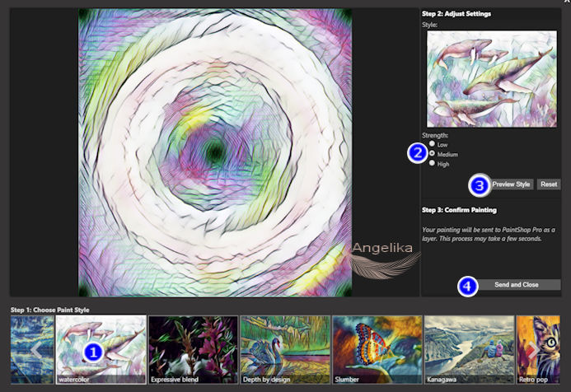The width and height of the screenshot is (571, 392).
Task: Pick the Depth by design style
Action: [x=284, y=350]
